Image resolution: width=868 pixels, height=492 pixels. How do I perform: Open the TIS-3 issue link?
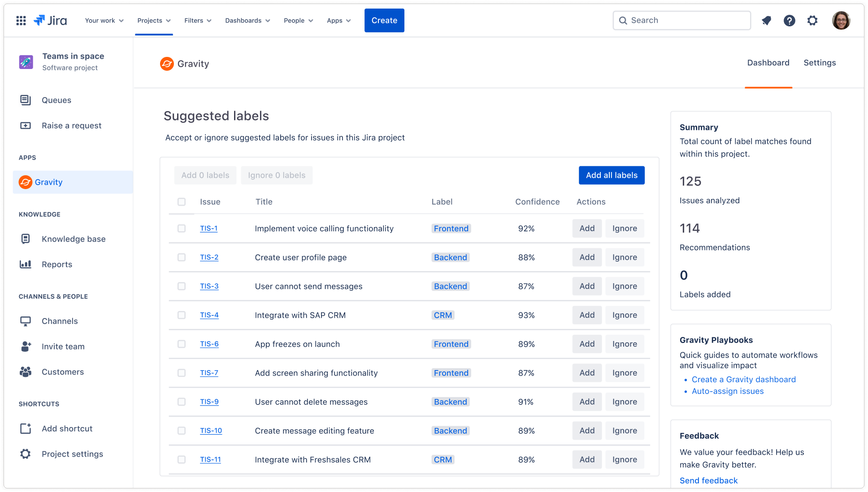pos(209,286)
